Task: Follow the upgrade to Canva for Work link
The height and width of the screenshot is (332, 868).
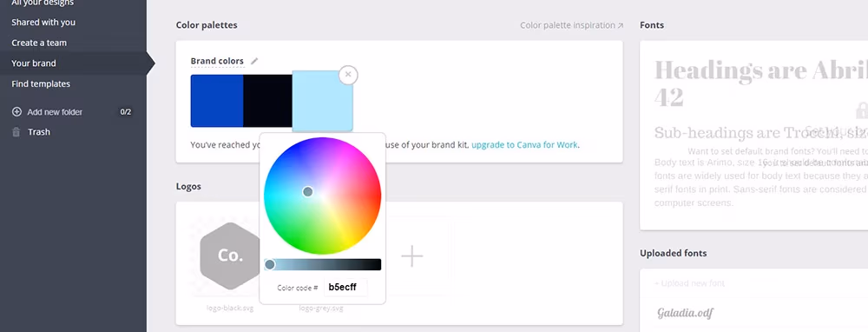Action: click(525, 145)
